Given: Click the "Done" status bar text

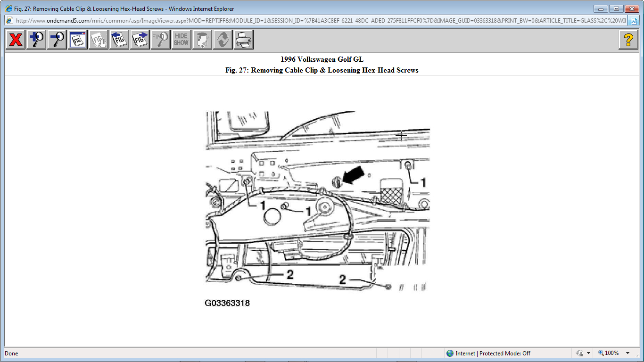Looking at the screenshot, I should click(x=11, y=353).
